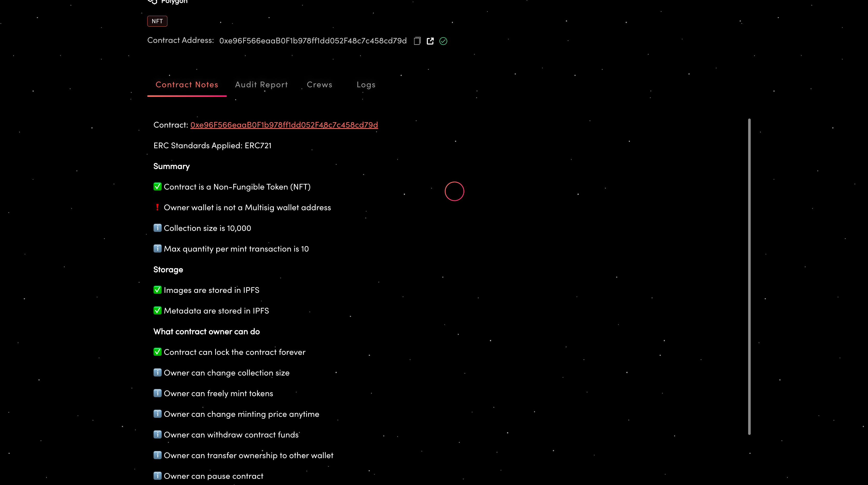Image resolution: width=868 pixels, height=485 pixels.
Task: Click info icon for Owner can withdraw funds
Action: (157, 434)
